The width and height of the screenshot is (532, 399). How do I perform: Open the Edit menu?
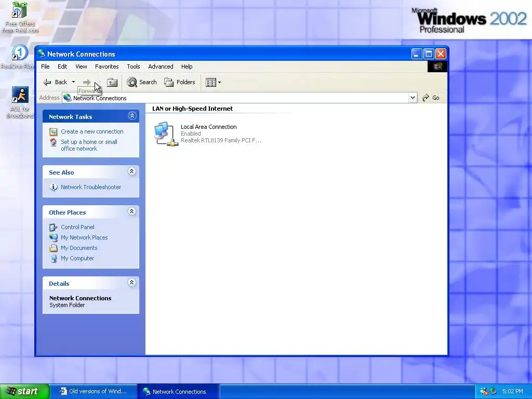(x=62, y=66)
